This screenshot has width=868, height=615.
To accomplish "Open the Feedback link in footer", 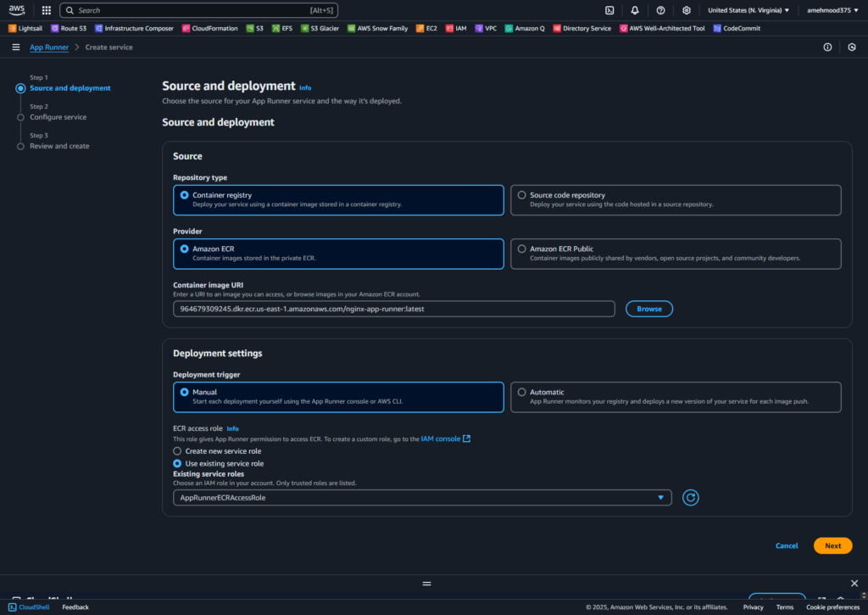I will (x=75, y=607).
